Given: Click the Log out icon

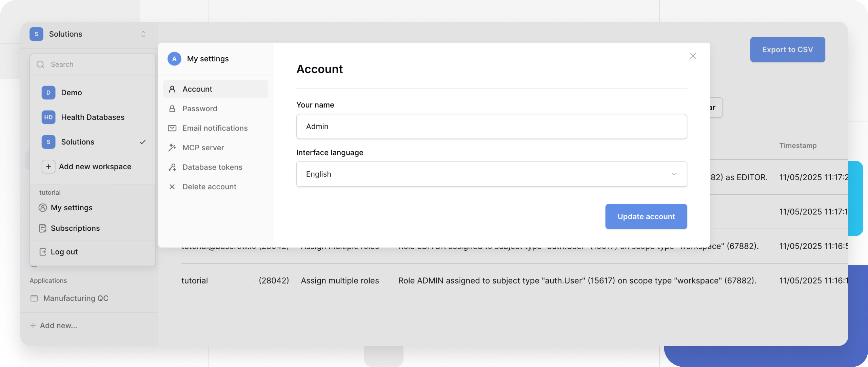Looking at the screenshot, I should point(43,252).
